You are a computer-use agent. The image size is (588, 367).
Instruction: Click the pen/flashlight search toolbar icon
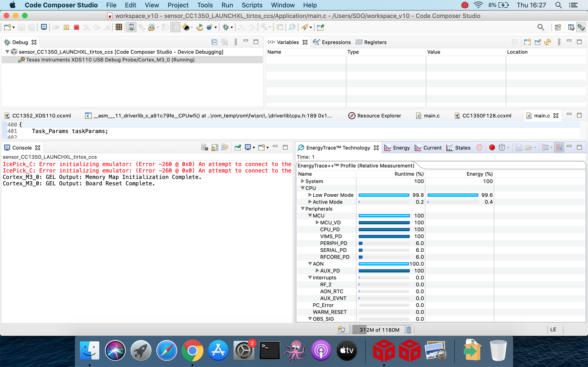304,27
